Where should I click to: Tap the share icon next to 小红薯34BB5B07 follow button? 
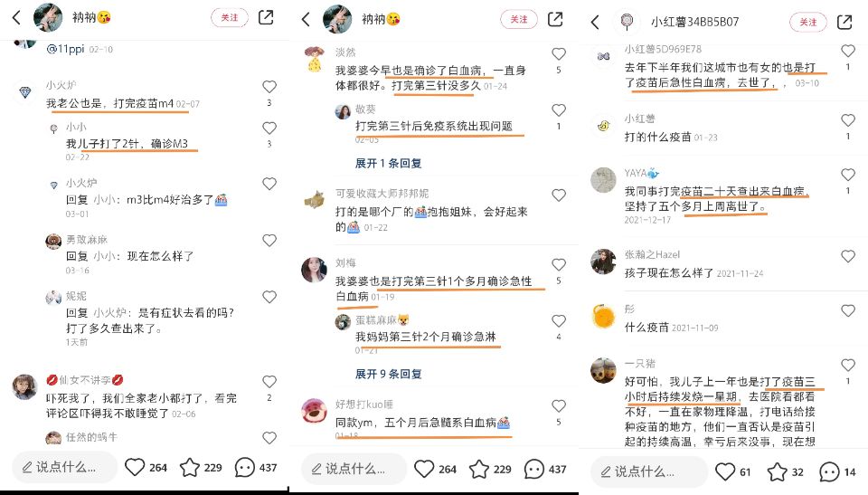pos(844,22)
